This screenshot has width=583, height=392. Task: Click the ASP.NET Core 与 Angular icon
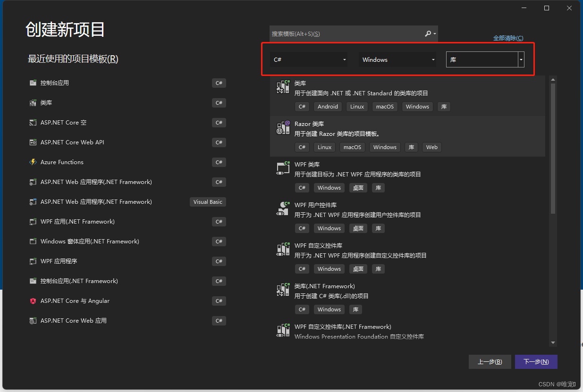coord(33,301)
